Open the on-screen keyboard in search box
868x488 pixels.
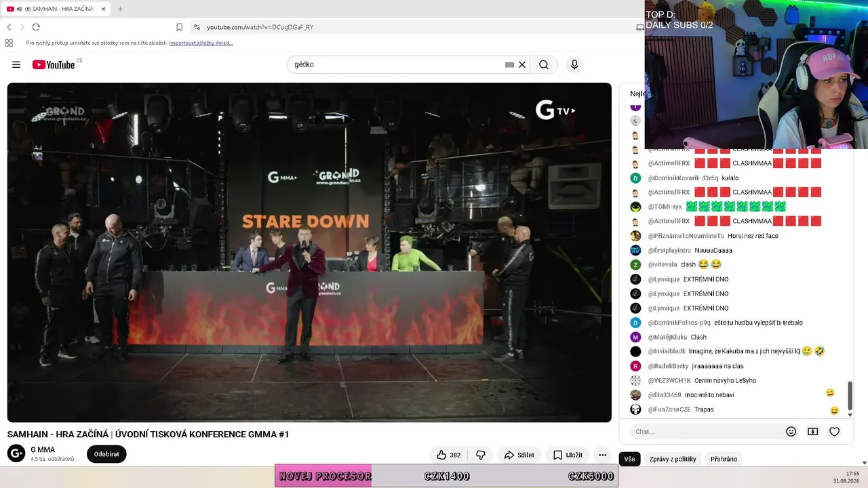click(509, 64)
